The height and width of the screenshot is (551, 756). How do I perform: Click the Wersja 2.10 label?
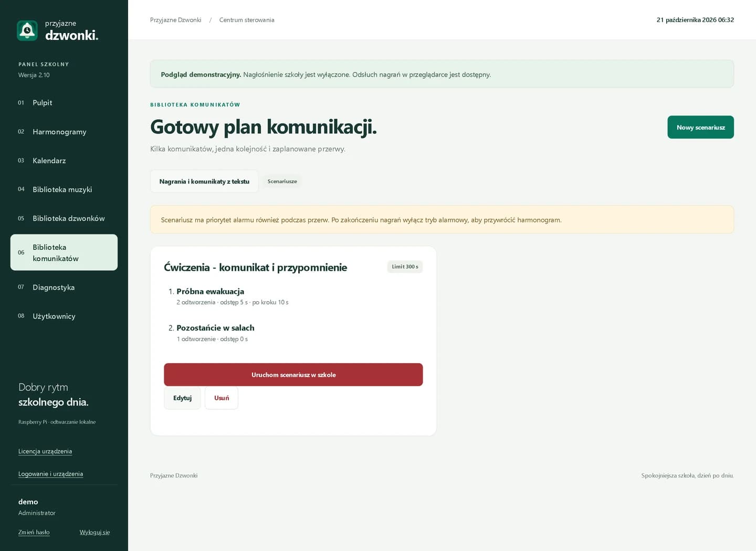pos(34,75)
